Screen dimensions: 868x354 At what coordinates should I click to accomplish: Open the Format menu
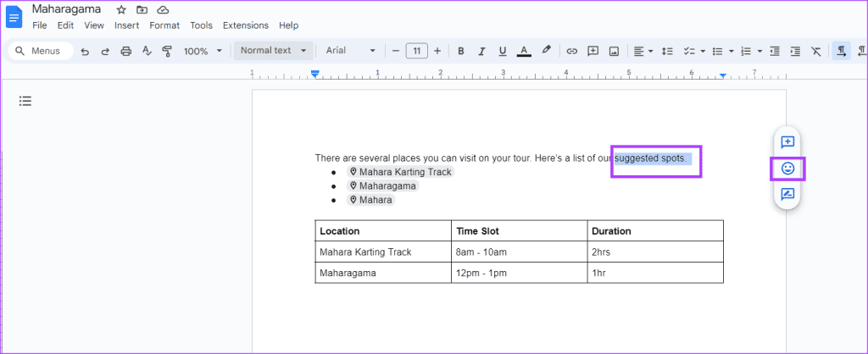point(164,25)
